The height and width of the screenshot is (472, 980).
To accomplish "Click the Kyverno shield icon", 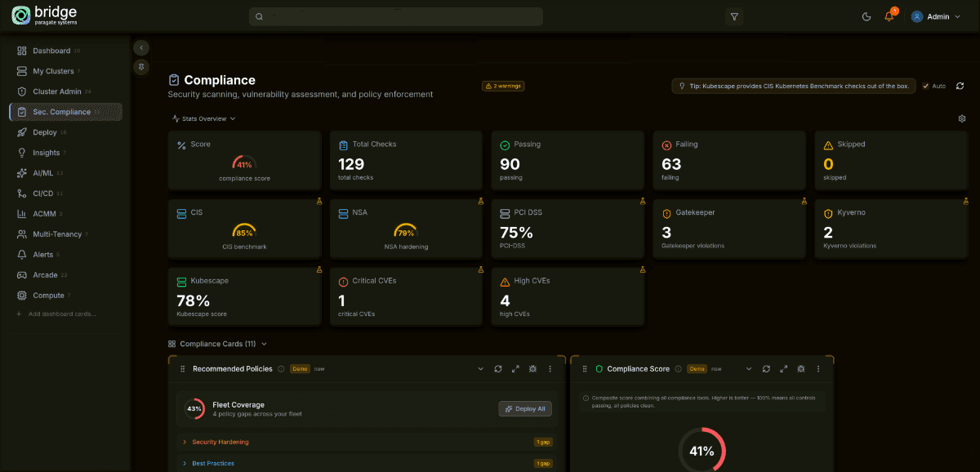I will pyautogui.click(x=828, y=212).
